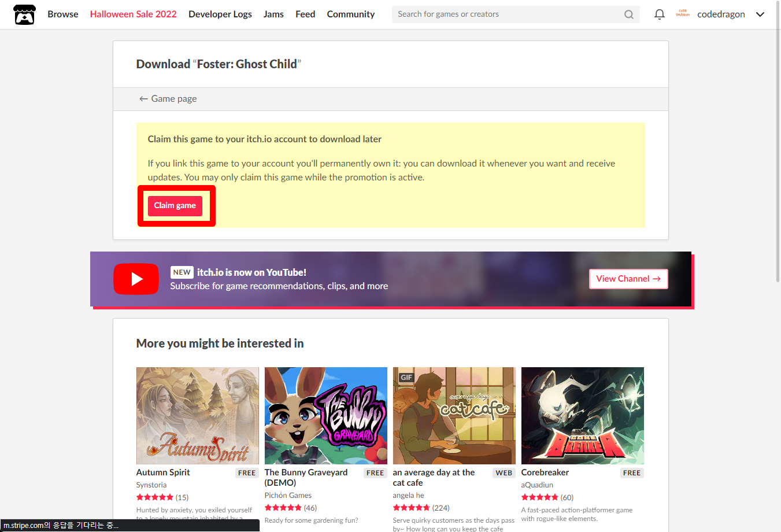The width and height of the screenshot is (781, 532).
Task: Open Halloween Sale 2022 page
Action: [x=133, y=14]
